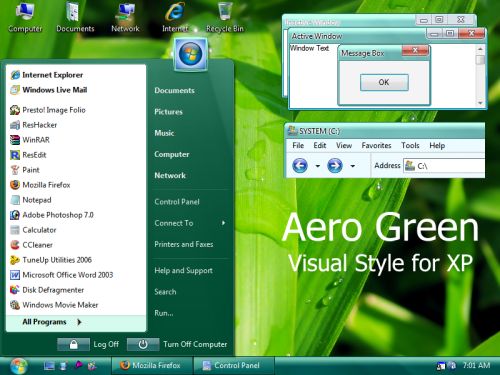
Task: Open the Forward button history dropdown arrow
Action: [x=353, y=166]
